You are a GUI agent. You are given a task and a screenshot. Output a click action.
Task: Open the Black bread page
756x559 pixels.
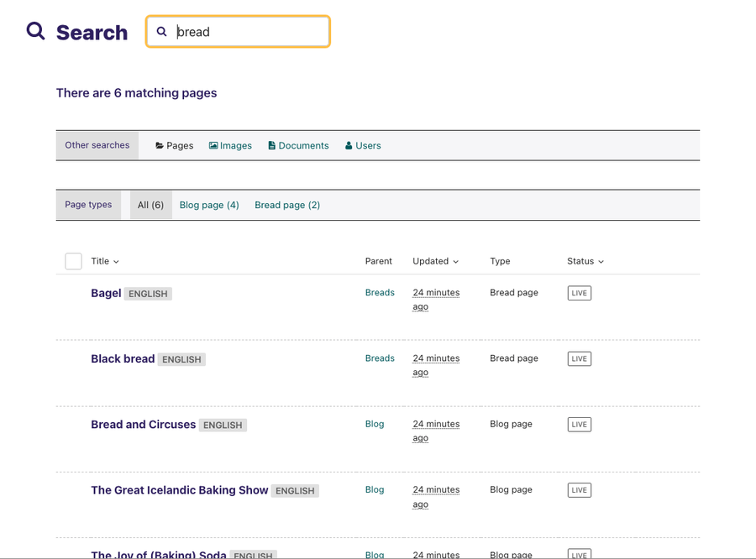pyautogui.click(x=123, y=359)
